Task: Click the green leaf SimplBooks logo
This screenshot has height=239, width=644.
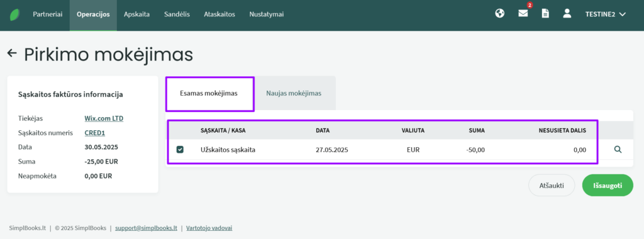Action: pos(15,14)
